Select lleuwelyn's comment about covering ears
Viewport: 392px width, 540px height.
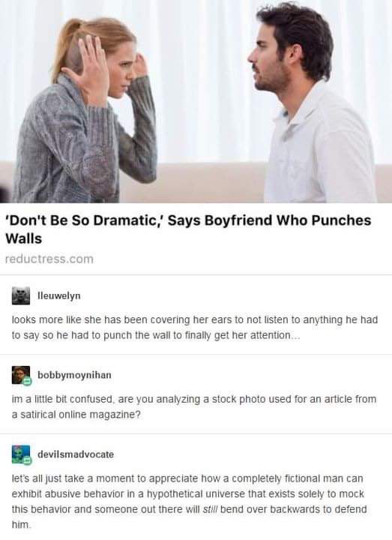click(x=195, y=328)
